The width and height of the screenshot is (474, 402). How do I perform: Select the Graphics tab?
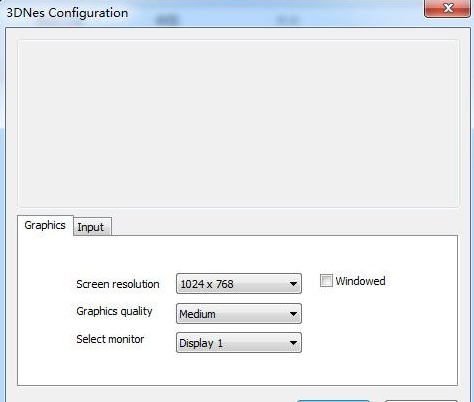click(45, 225)
